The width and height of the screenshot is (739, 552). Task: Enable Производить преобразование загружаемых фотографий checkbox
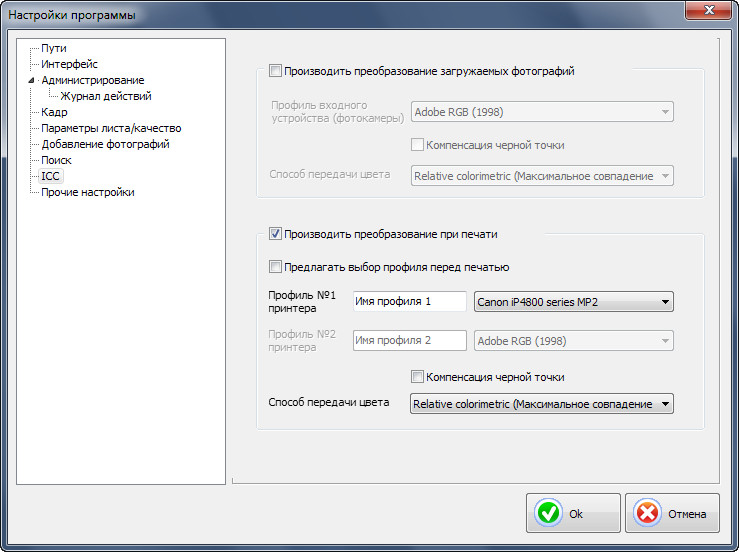tap(275, 71)
